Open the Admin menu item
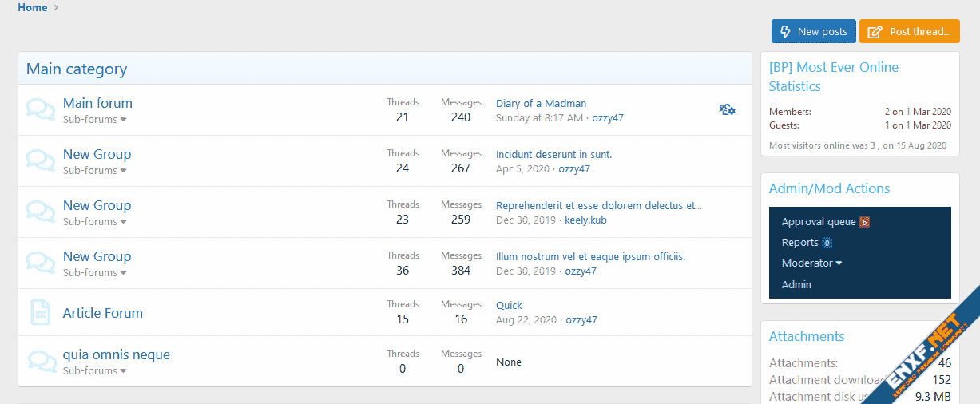 point(796,285)
